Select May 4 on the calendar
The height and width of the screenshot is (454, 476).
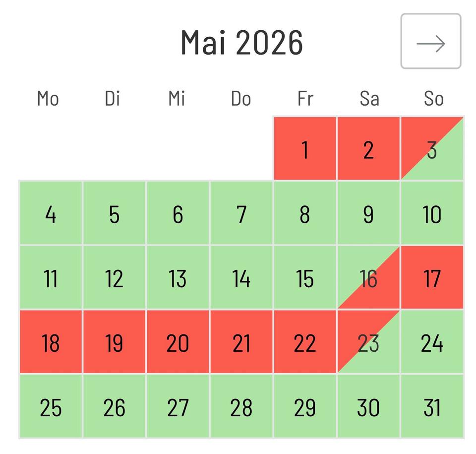51,213
